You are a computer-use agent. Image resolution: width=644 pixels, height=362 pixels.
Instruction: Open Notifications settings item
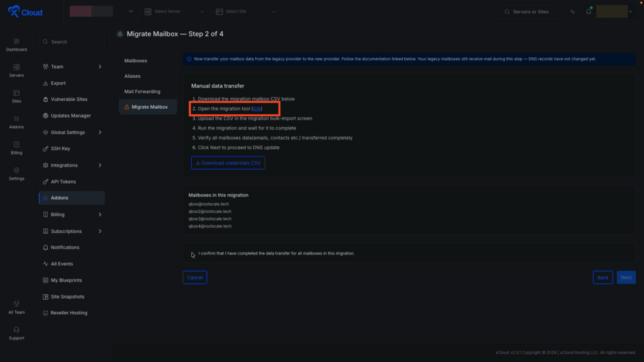(72, 248)
